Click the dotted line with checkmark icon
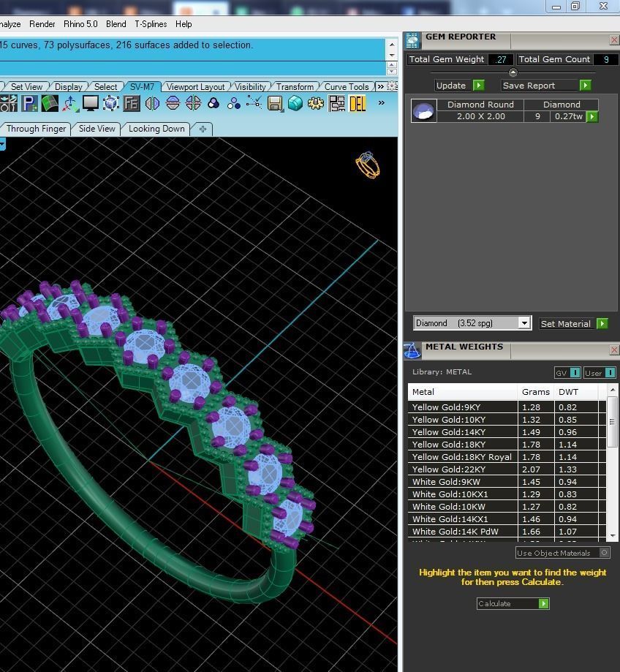This screenshot has height=672, width=620. (x=254, y=103)
